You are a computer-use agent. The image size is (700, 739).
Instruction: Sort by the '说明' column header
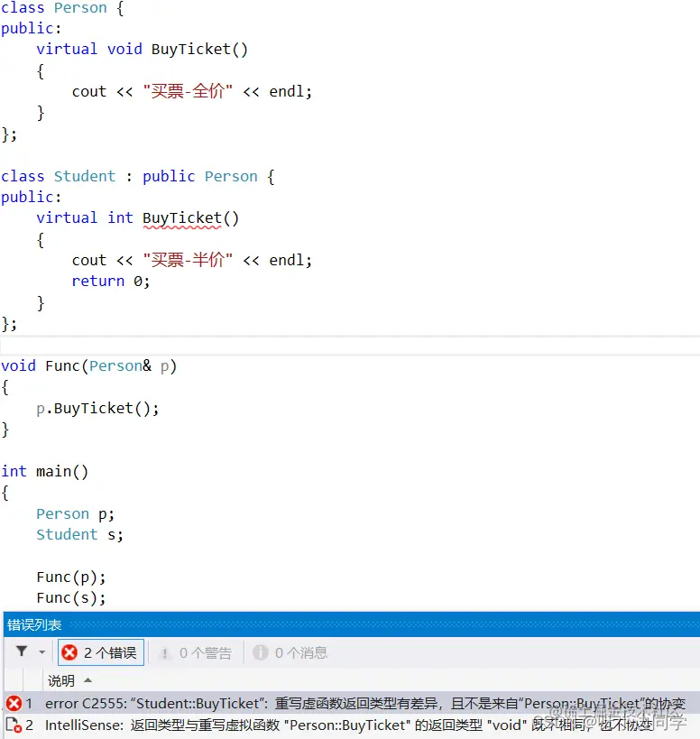[x=61, y=680]
